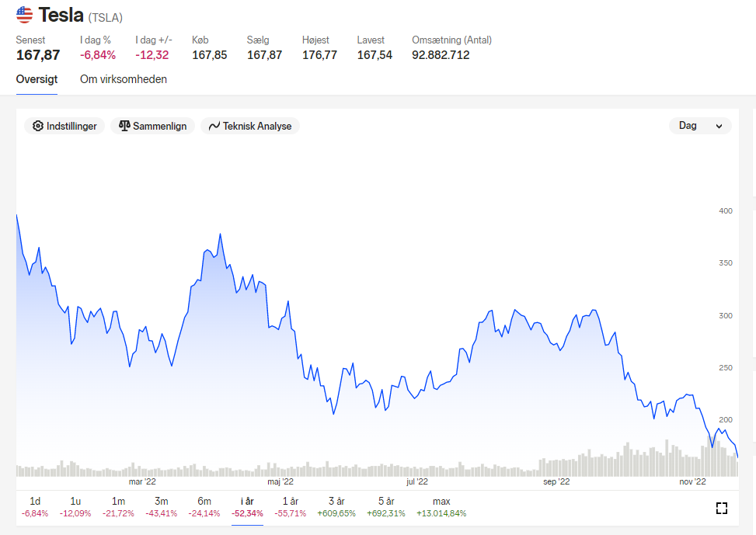This screenshot has height=535, width=756.
Task: Click the Sammenlign scales icon button
Action: [x=152, y=126]
